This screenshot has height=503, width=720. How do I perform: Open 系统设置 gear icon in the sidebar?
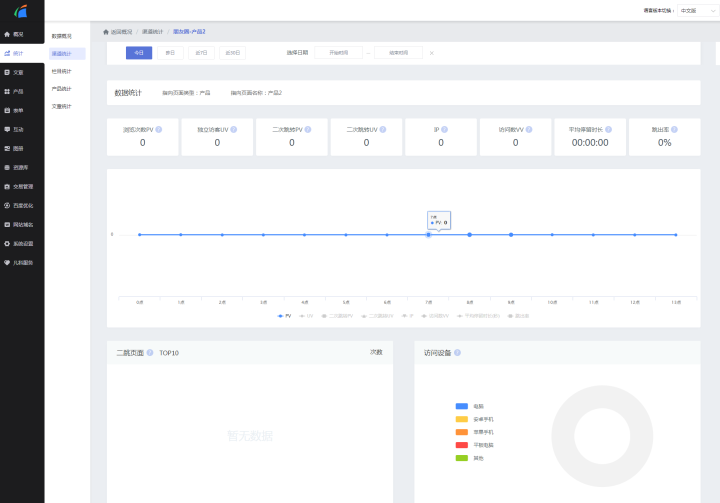(x=7, y=244)
